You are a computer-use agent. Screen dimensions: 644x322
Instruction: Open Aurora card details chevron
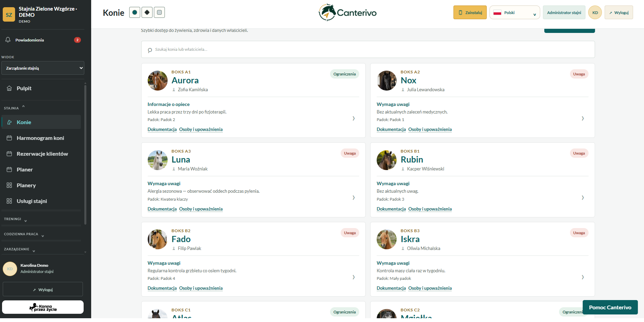click(354, 118)
